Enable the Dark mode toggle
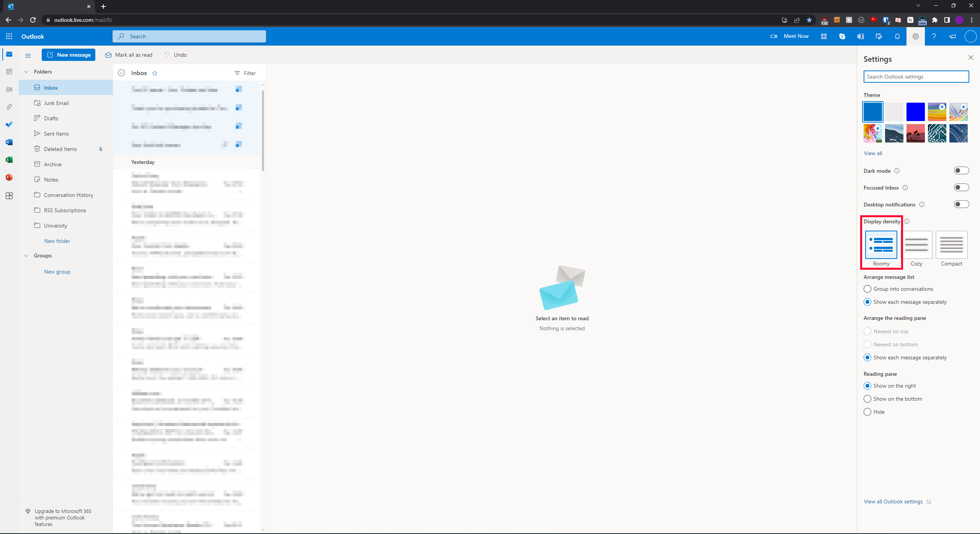This screenshot has width=980, height=534. coord(961,171)
